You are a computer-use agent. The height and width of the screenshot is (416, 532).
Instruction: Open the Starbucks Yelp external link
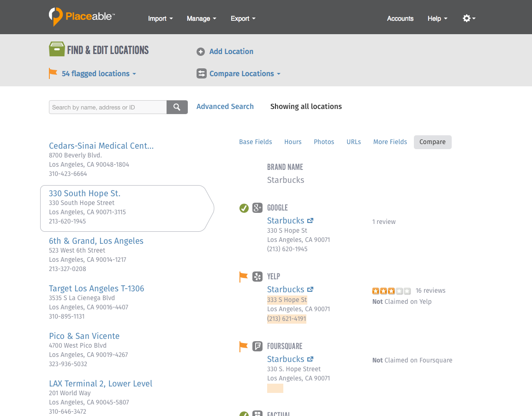[x=310, y=289]
